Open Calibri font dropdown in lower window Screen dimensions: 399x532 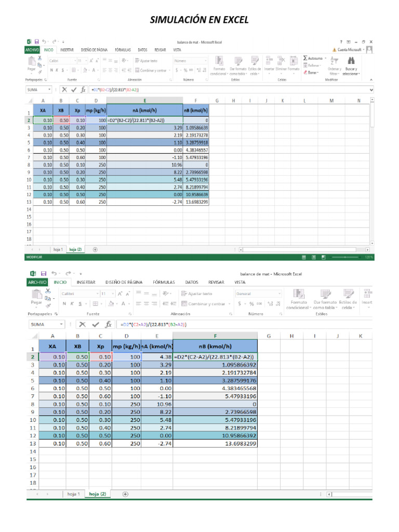[97, 294]
